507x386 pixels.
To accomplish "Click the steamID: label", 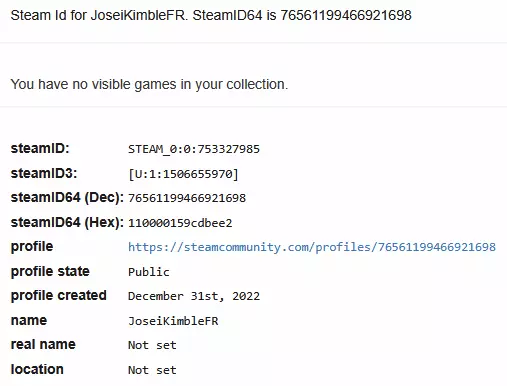I will click(x=40, y=148).
